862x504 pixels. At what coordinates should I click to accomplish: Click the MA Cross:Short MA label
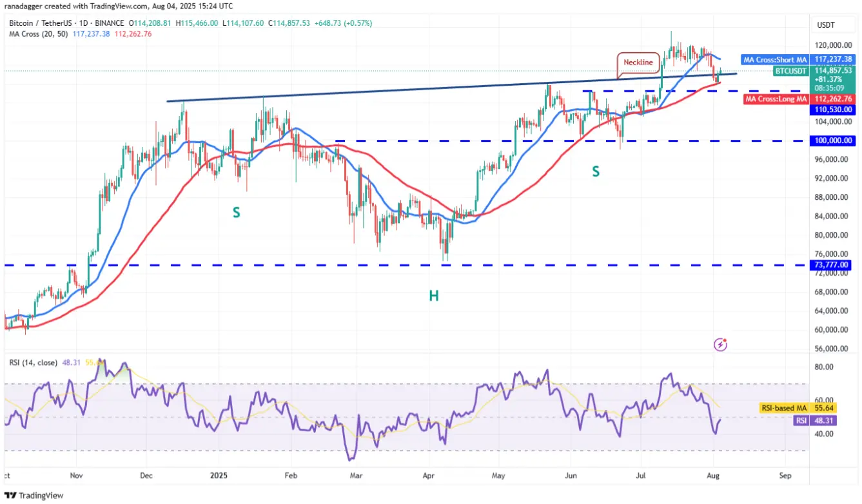click(774, 59)
